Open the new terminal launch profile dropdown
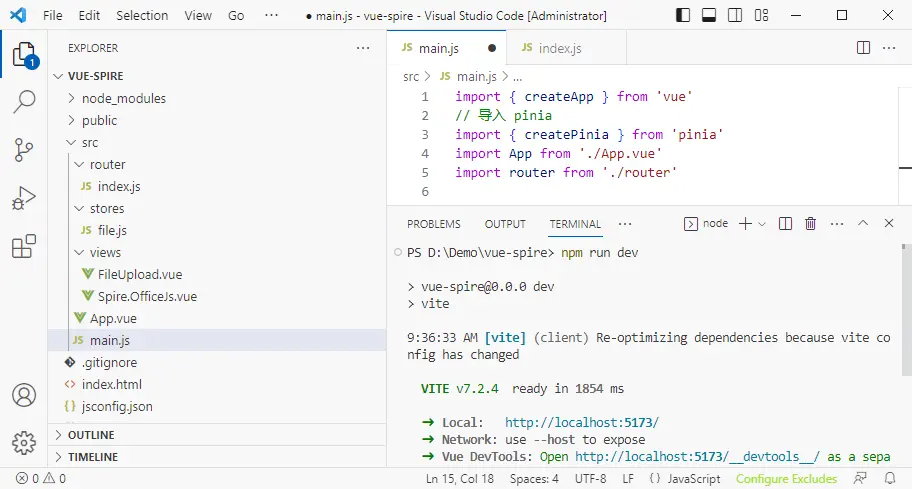Image resolution: width=912 pixels, height=489 pixels. (762, 224)
